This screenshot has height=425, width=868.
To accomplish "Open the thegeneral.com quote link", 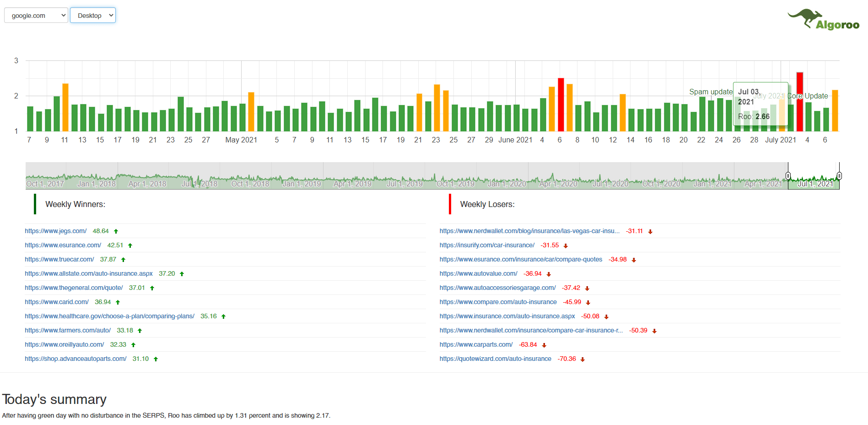I will coord(74,288).
